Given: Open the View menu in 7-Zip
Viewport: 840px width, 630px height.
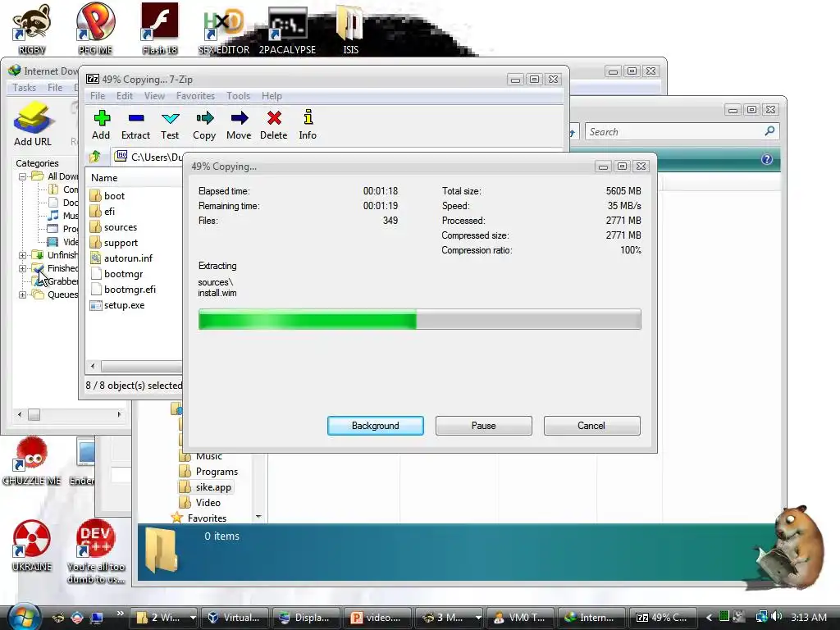Looking at the screenshot, I should click(x=154, y=96).
